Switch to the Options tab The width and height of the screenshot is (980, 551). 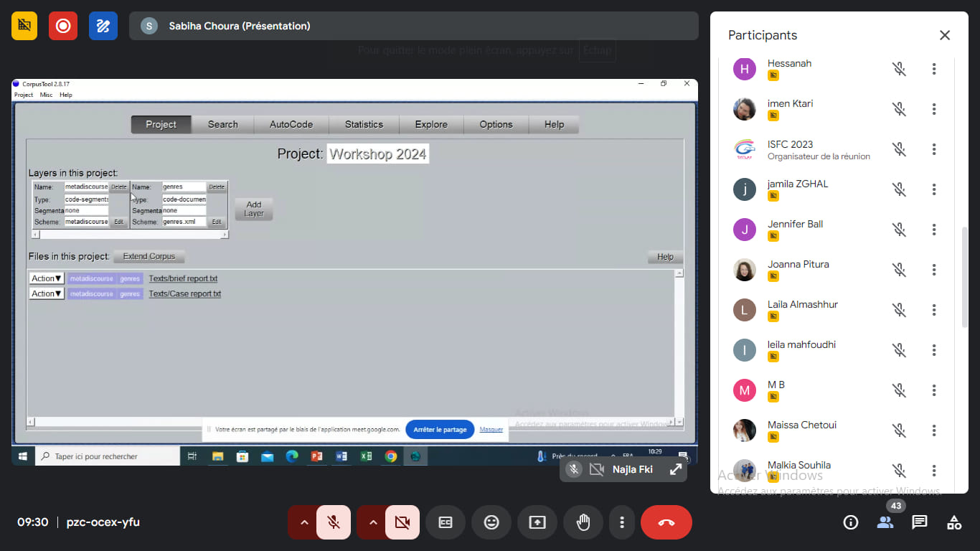pos(496,124)
